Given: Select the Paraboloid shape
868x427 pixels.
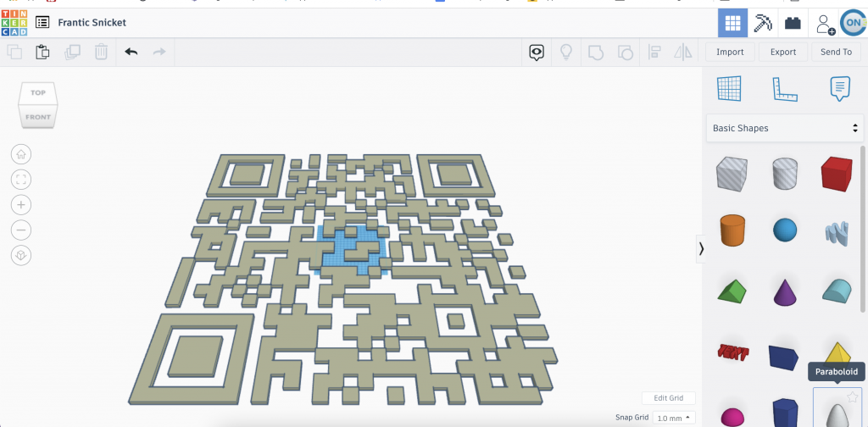Looking at the screenshot, I should point(837,407).
